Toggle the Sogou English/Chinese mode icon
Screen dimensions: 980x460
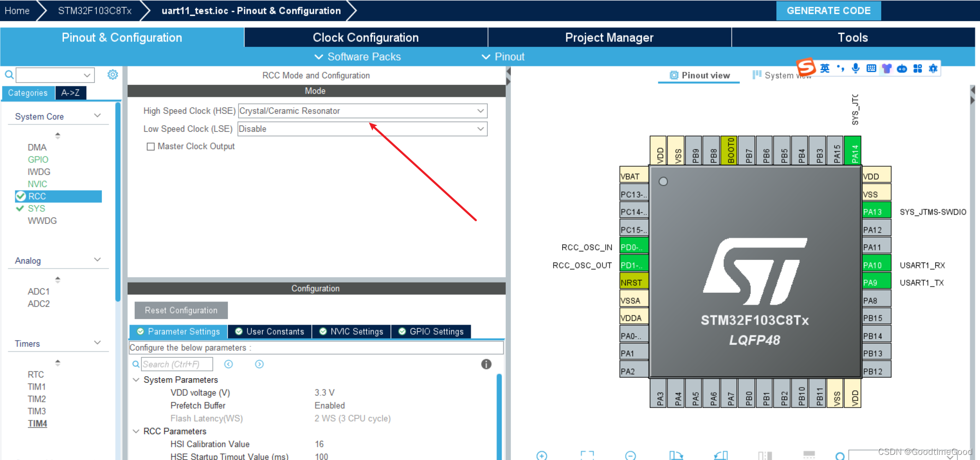point(825,68)
